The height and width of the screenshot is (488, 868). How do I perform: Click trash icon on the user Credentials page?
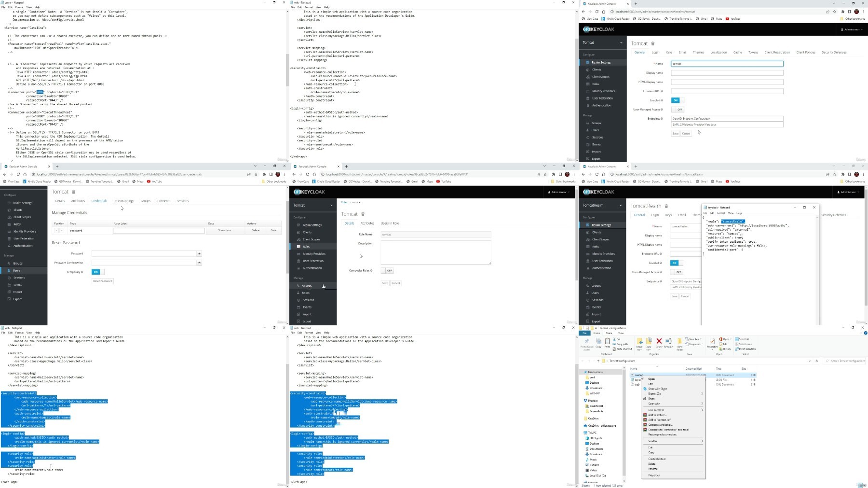tap(74, 192)
